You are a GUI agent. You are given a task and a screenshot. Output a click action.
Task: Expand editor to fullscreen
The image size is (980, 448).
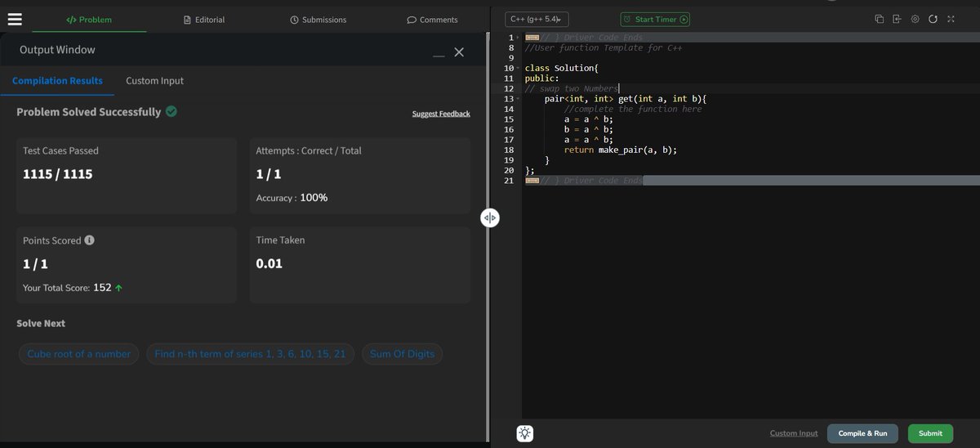[x=951, y=19]
